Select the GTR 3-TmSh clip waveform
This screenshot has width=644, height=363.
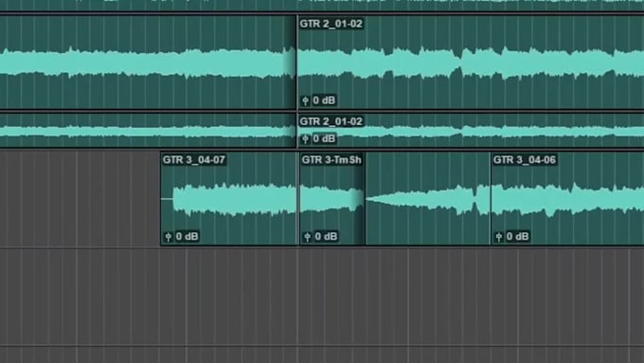tap(331, 199)
